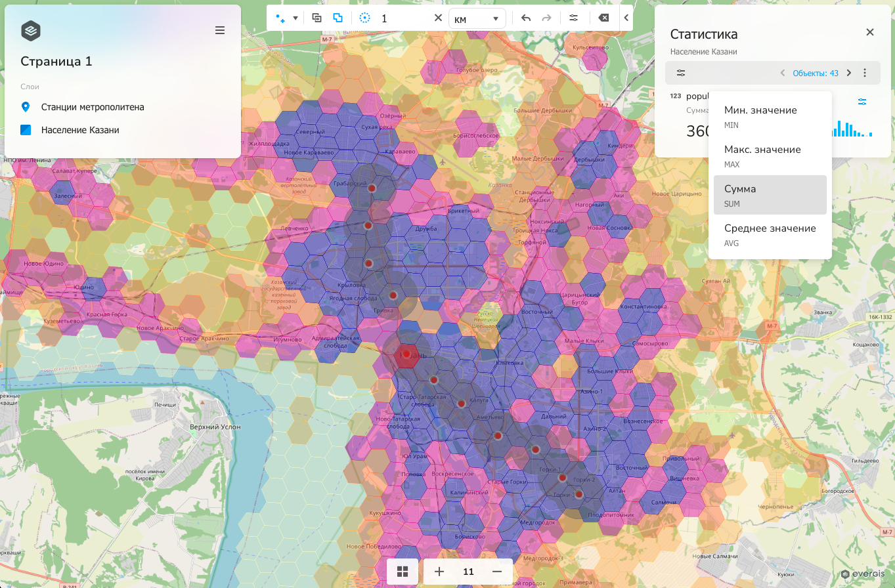895x588 pixels.
Task: Open selection settings sliders in toolbar
Action: 574,18
